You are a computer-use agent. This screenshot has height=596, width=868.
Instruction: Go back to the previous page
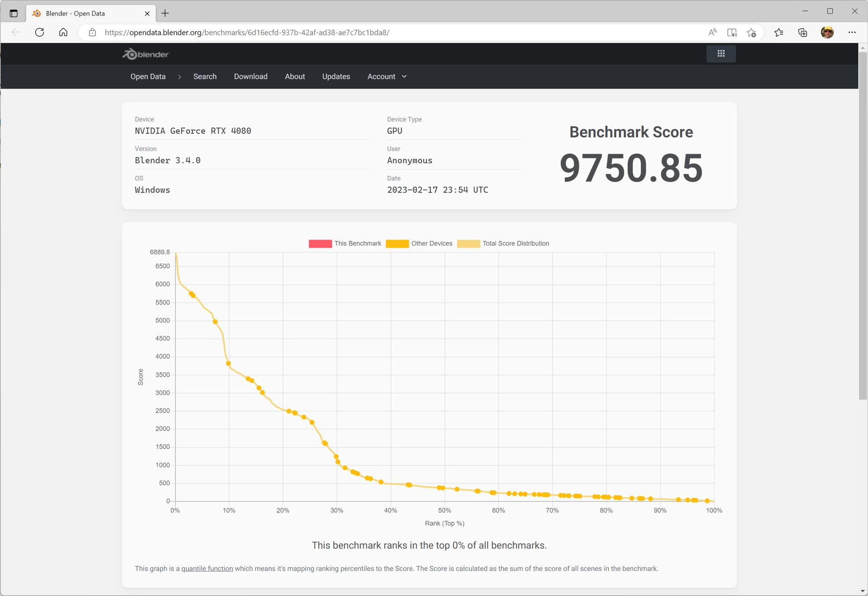click(x=16, y=32)
